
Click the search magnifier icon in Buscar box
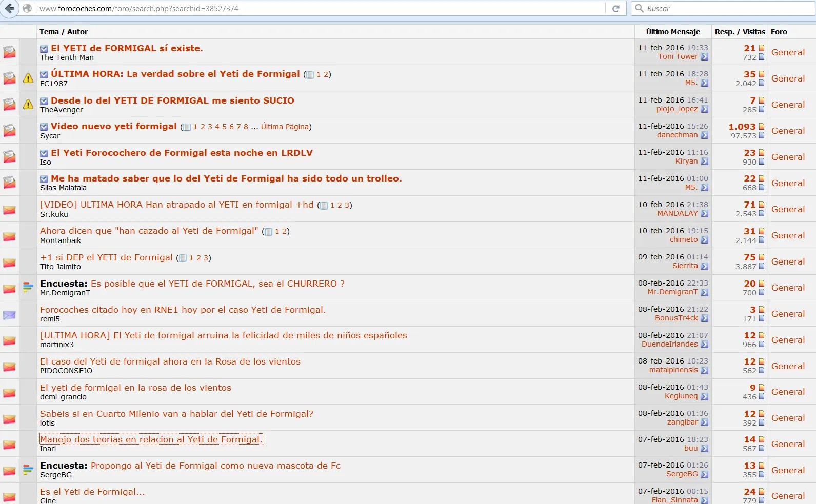[639, 8]
